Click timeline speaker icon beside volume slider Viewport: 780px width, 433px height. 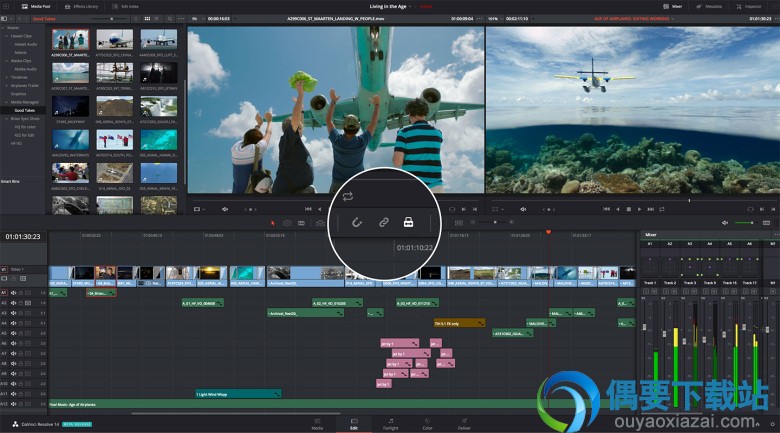[725, 222]
